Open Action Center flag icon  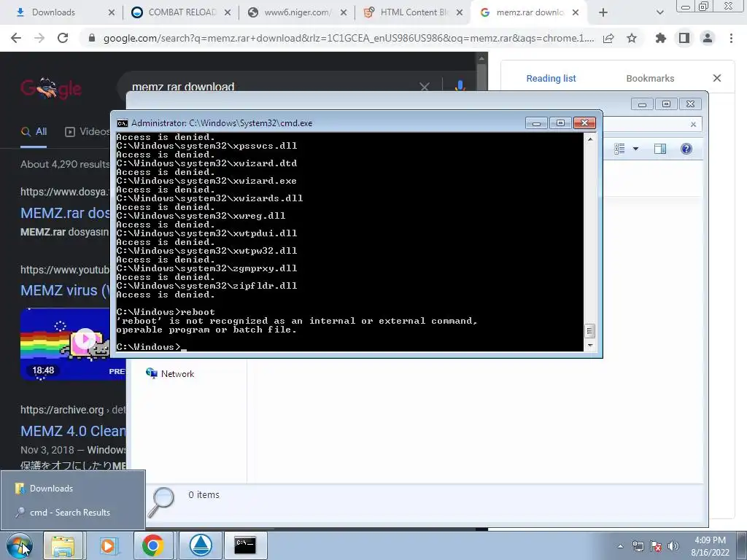click(656, 546)
